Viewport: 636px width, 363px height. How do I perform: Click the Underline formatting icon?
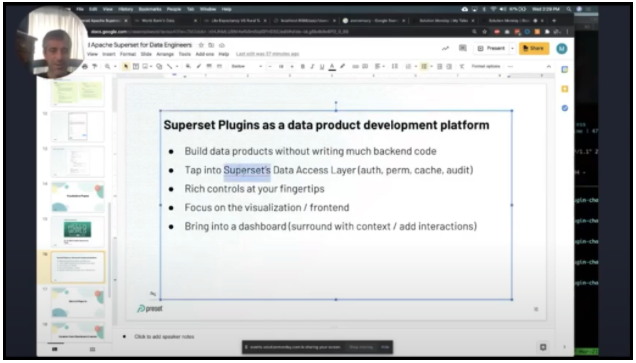click(322, 67)
